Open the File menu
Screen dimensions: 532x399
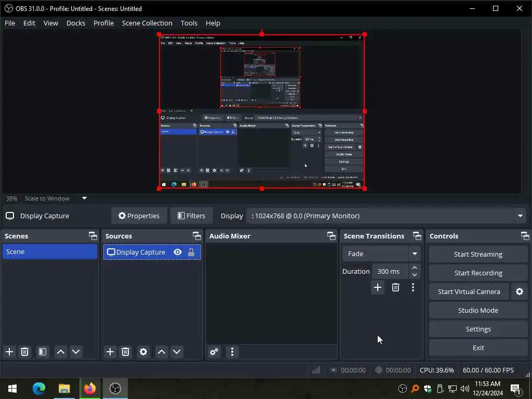[x=10, y=23]
